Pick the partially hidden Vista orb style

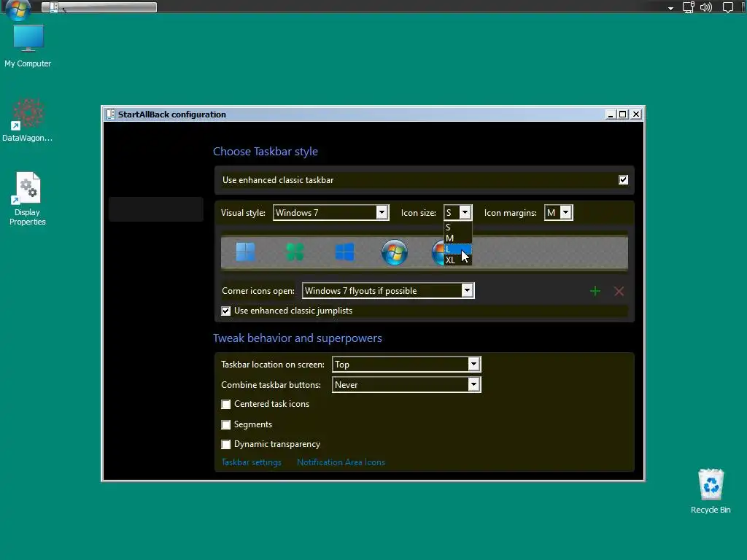(x=438, y=252)
